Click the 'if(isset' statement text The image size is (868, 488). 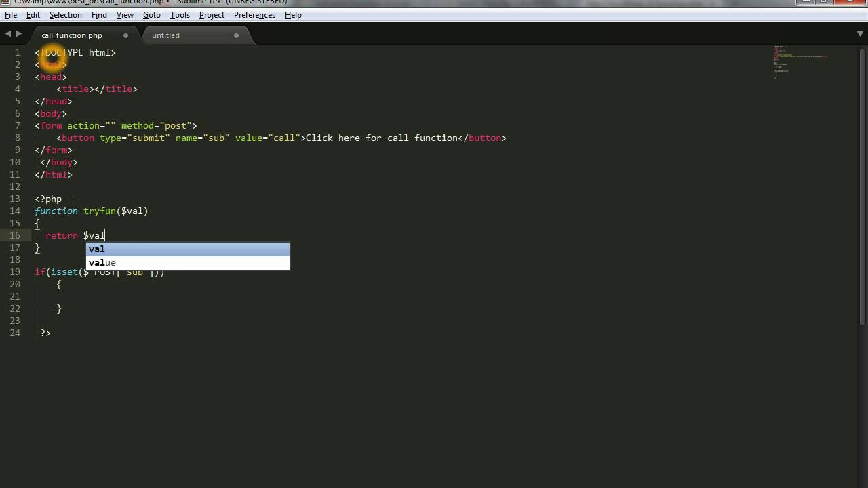[56, 272]
